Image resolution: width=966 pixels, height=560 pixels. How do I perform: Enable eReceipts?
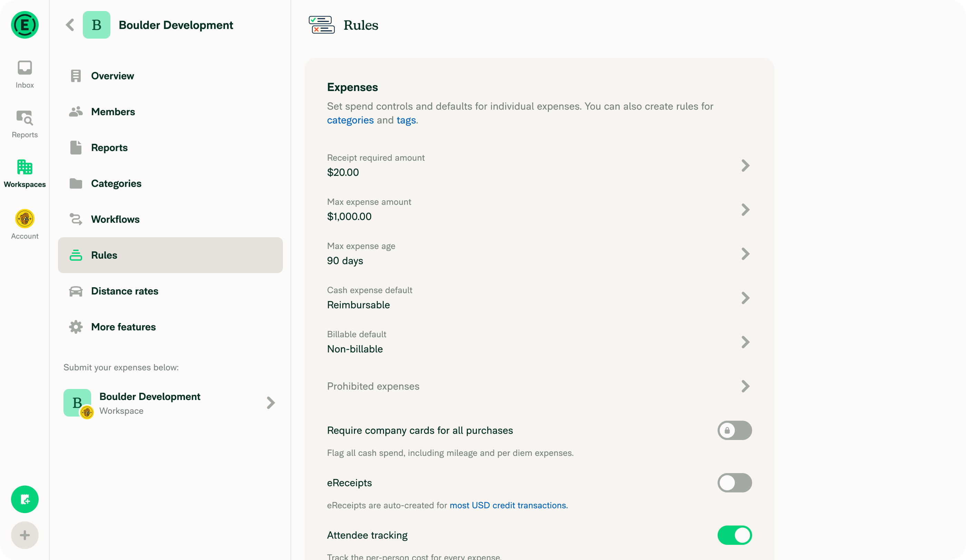click(735, 483)
